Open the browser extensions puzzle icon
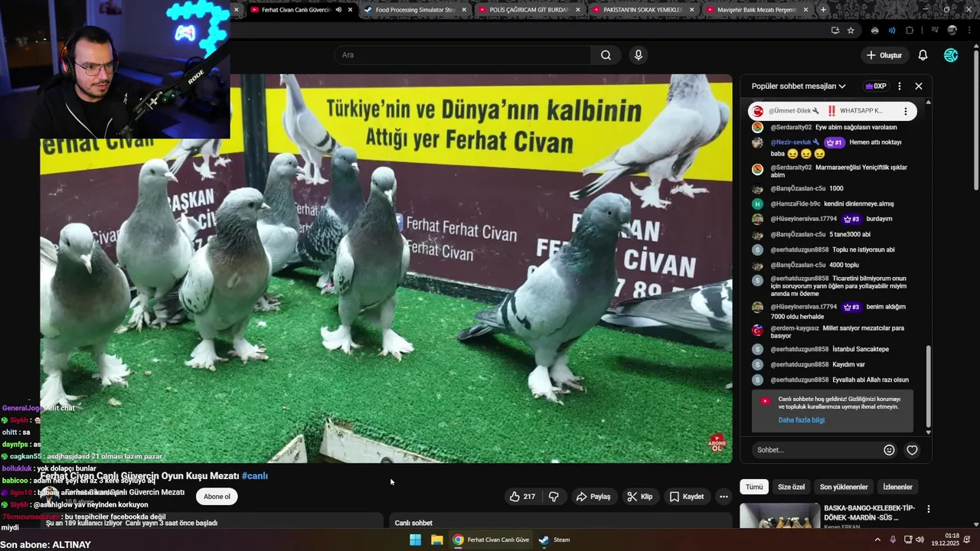This screenshot has height=551, width=980. coord(910,31)
